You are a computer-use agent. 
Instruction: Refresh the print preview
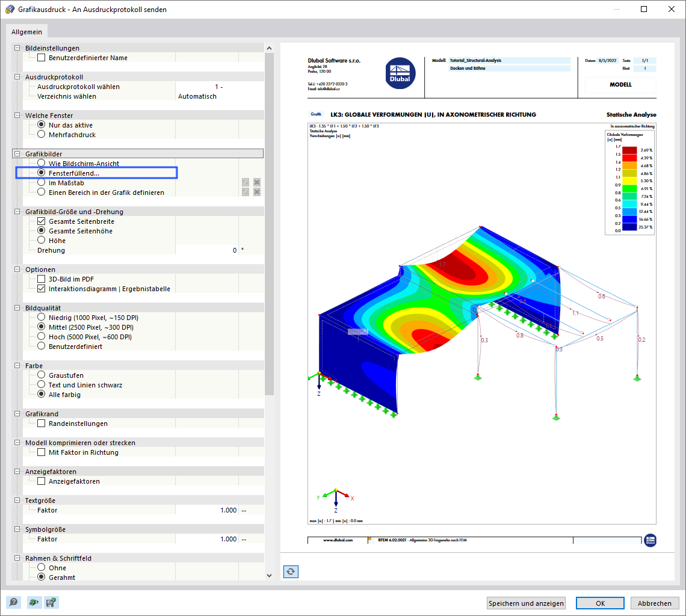coord(291,571)
